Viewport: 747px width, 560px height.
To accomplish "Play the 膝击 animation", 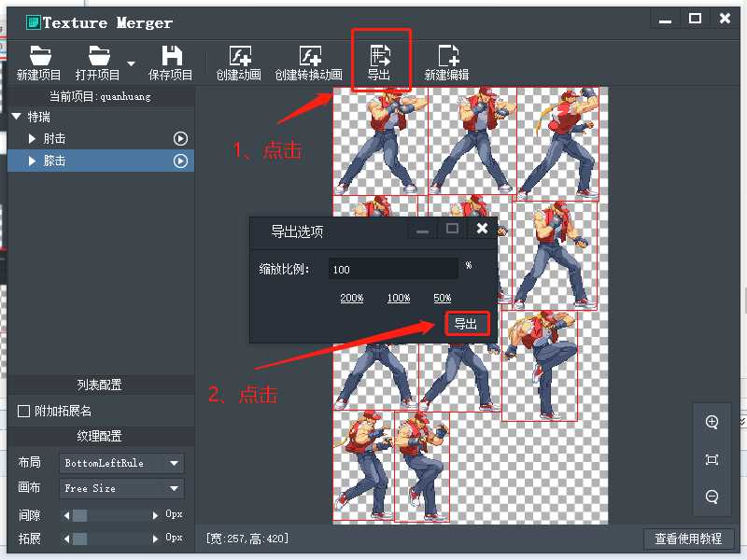I will [180, 161].
